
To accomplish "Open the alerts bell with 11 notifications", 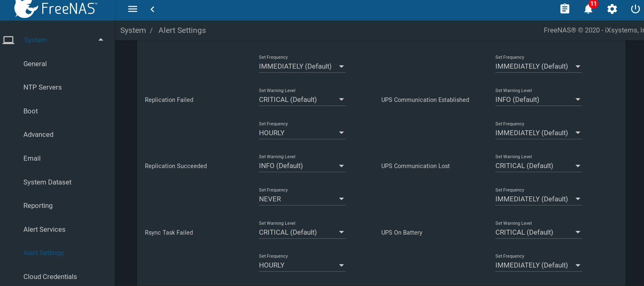I will (x=589, y=9).
